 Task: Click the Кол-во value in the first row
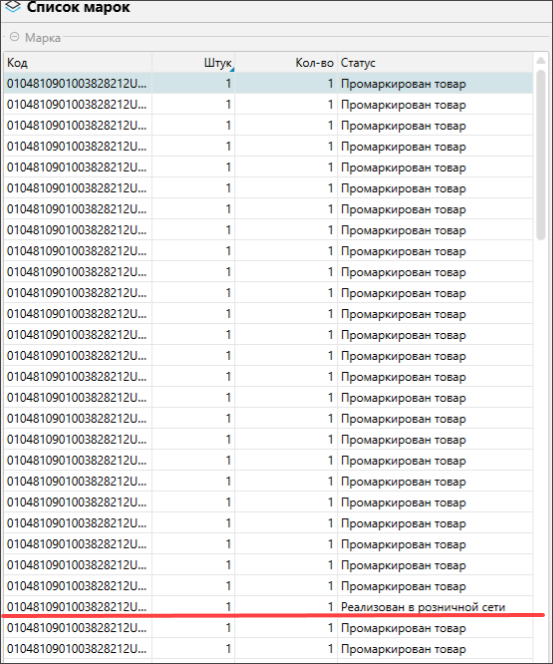pos(330,83)
